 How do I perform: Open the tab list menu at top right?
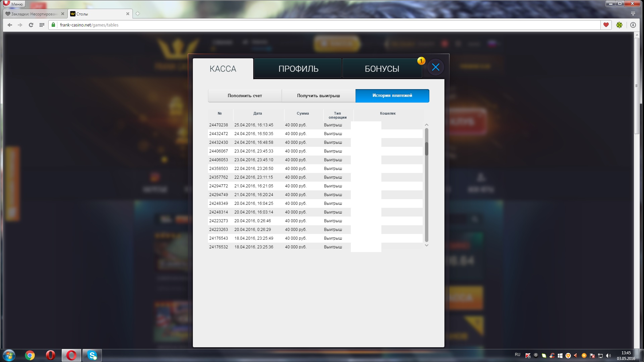click(633, 14)
